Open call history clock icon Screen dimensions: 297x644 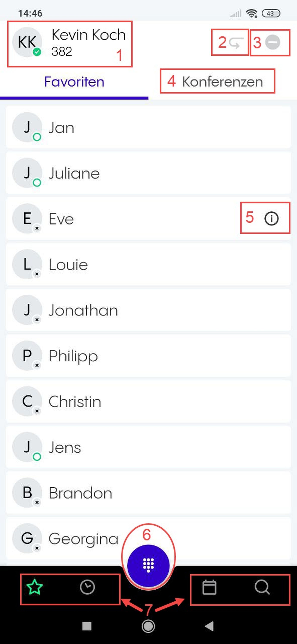tap(87, 587)
